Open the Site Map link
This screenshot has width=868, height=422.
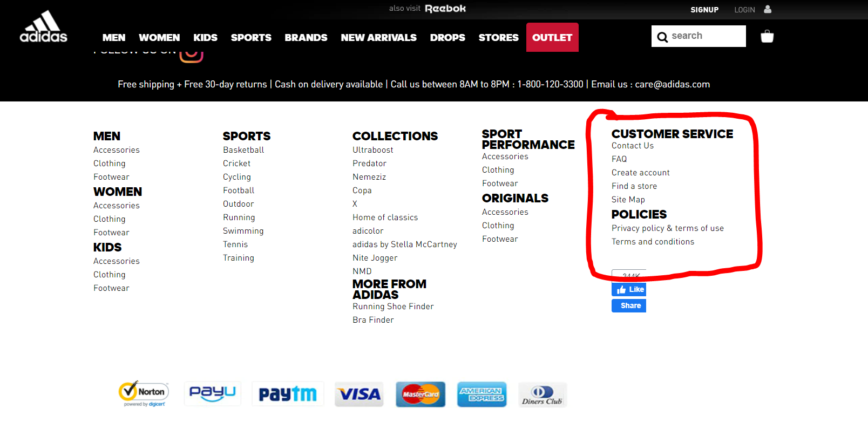point(628,200)
